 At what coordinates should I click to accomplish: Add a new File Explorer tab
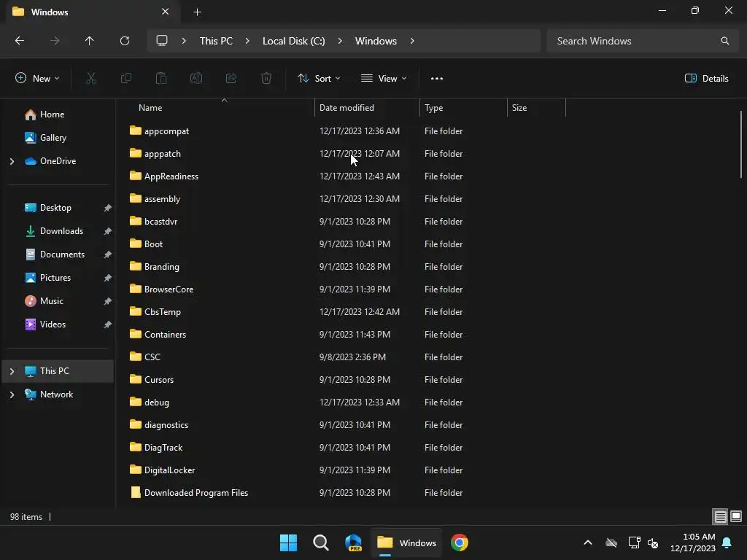click(x=197, y=12)
